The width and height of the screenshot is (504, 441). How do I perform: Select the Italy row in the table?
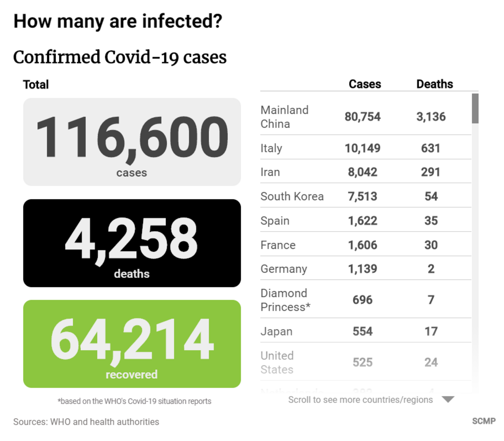[x=365, y=148]
